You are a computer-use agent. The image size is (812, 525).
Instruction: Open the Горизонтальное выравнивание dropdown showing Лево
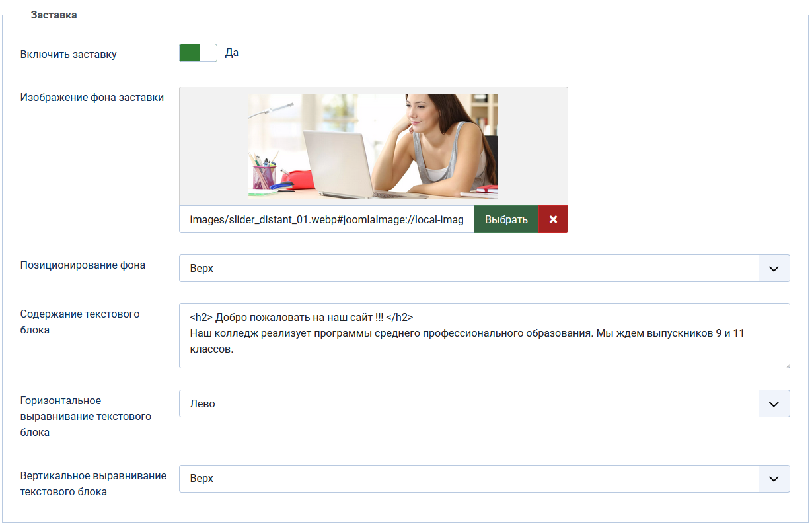484,403
